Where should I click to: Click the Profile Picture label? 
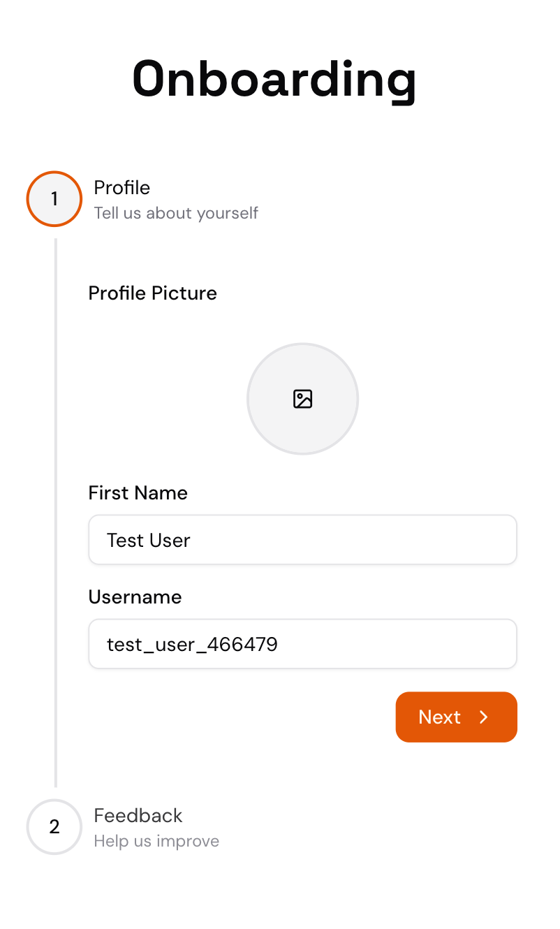coord(152,293)
